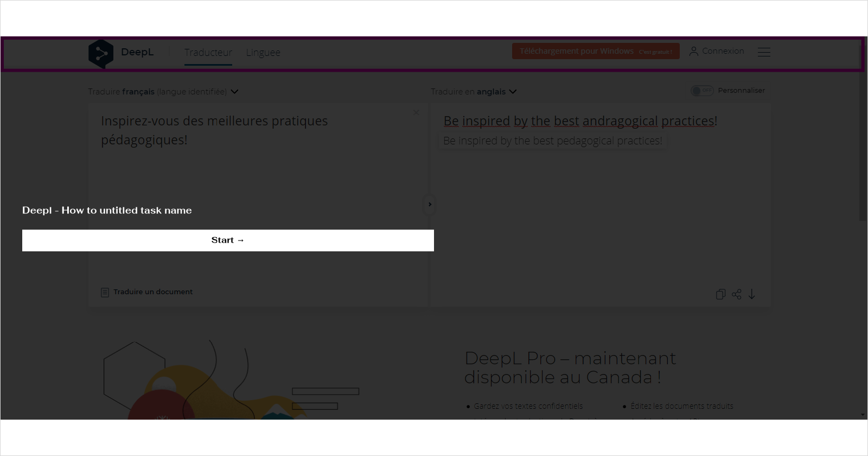Click the Traduire un document link
This screenshot has width=868, height=456.
[x=153, y=292]
